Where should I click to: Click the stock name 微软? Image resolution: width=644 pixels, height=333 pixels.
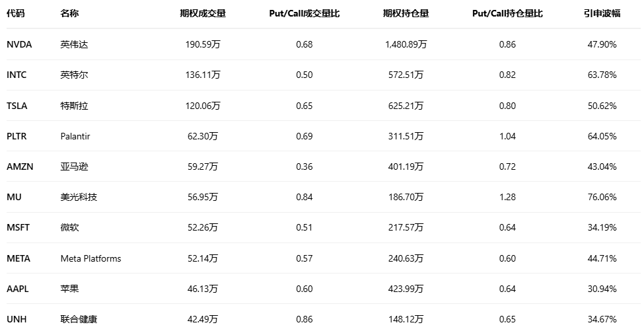tap(69, 227)
